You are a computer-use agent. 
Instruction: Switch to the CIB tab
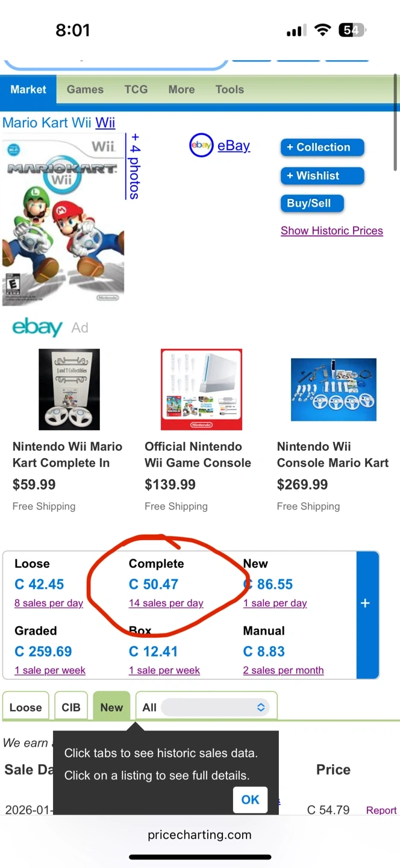click(71, 708)
